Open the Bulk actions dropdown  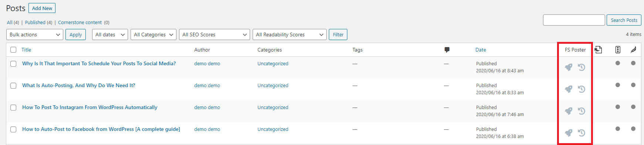[35, 34]
